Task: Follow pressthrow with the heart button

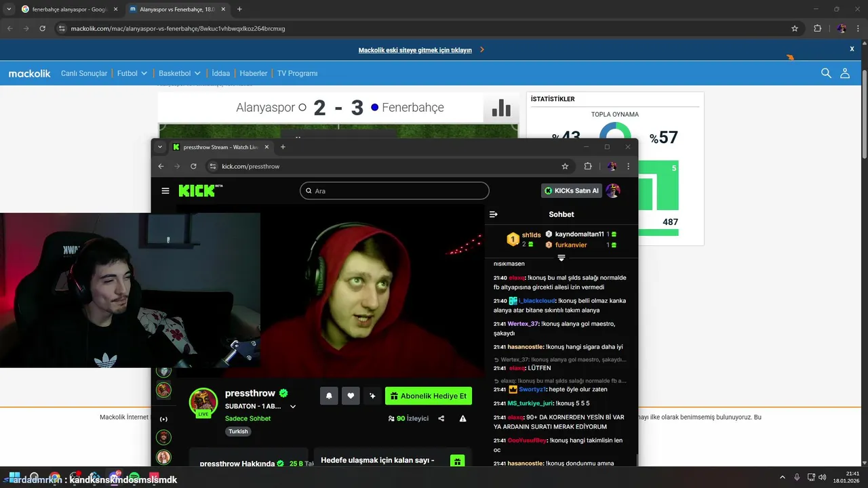Action: tap(351, 396)
